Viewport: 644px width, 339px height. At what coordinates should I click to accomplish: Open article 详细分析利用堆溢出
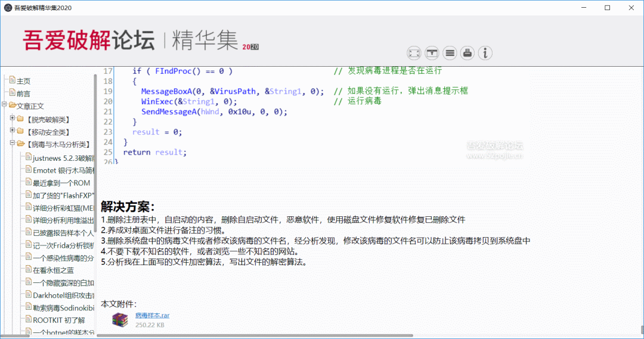coord(63,220)
